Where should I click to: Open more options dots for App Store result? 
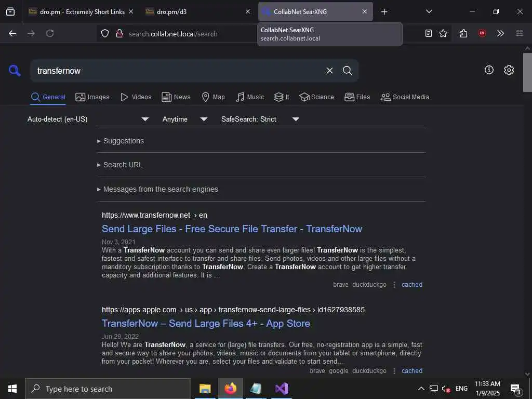tap(394, 371)
